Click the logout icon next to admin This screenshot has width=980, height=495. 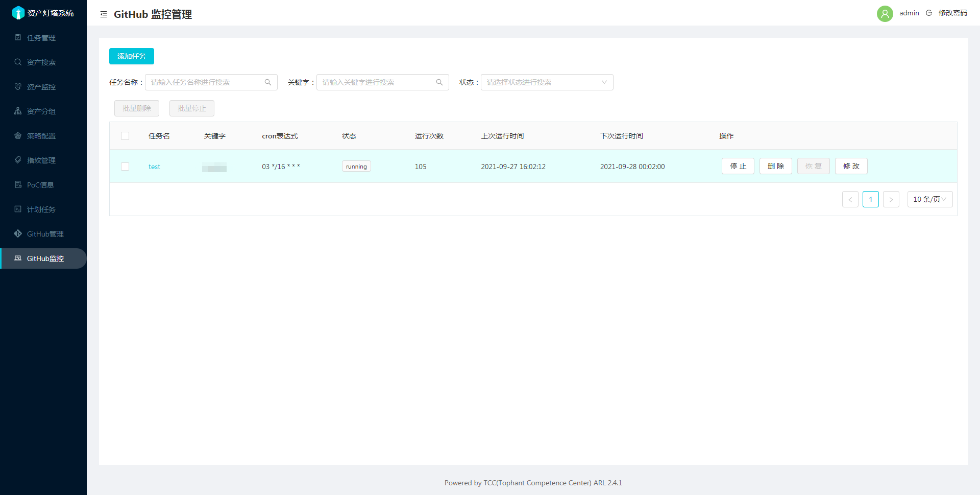928,13
